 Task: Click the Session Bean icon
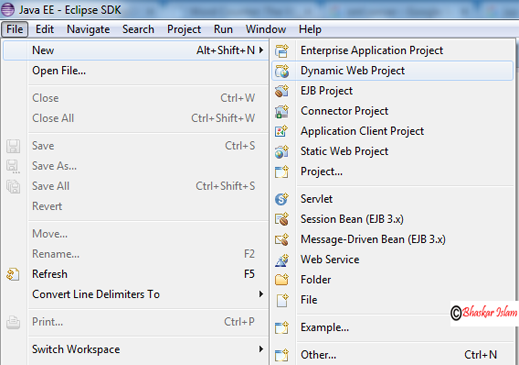point(282,219)
